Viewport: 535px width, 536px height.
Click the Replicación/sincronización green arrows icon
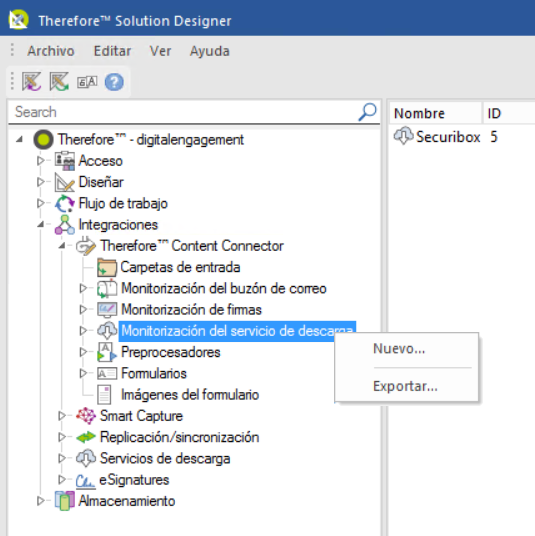click(86, 437)
